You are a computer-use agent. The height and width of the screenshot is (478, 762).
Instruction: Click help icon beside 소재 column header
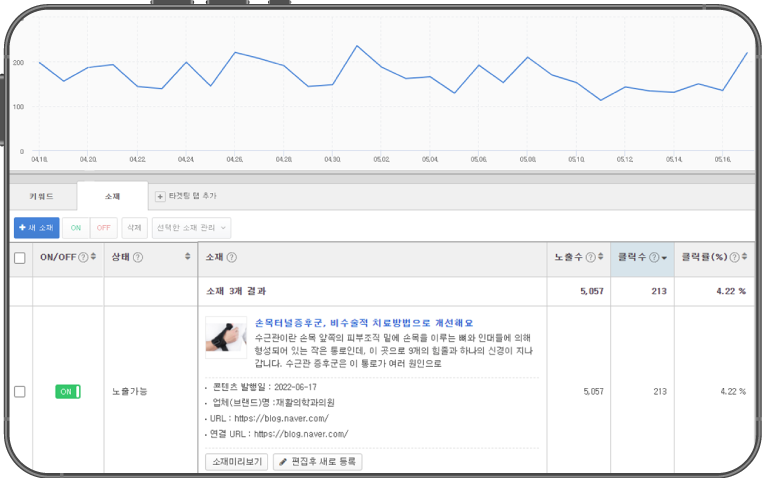tap(231, 257)
